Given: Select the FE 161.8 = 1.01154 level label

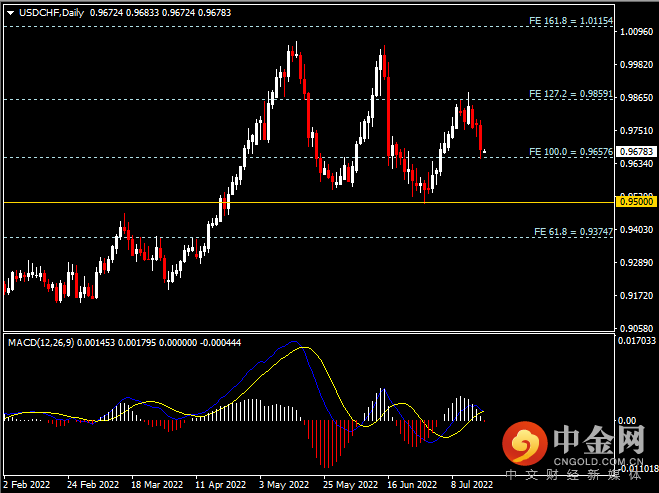Looking at the screenshot, I should coord(571,21).
